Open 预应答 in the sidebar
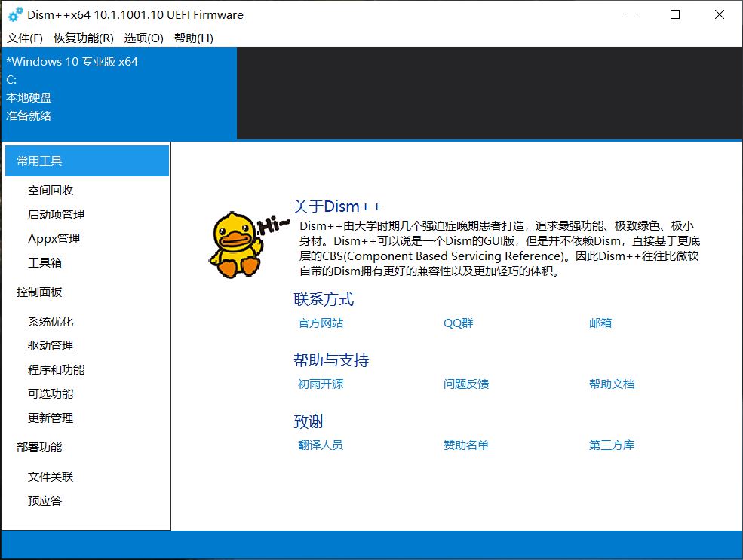 click(x=45, y=500)
